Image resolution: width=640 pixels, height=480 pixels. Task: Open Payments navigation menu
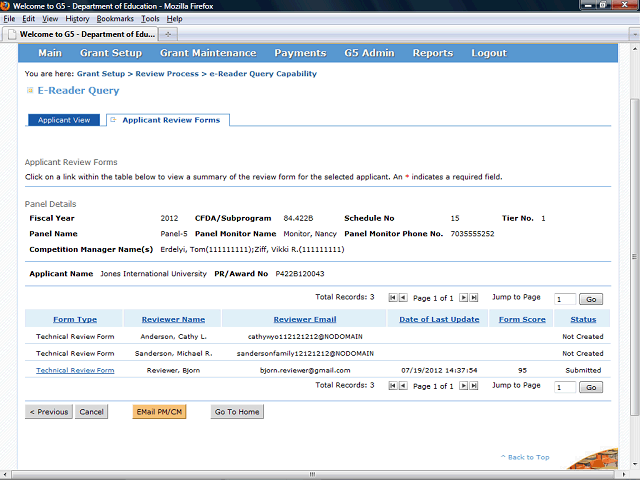(300, 53)
